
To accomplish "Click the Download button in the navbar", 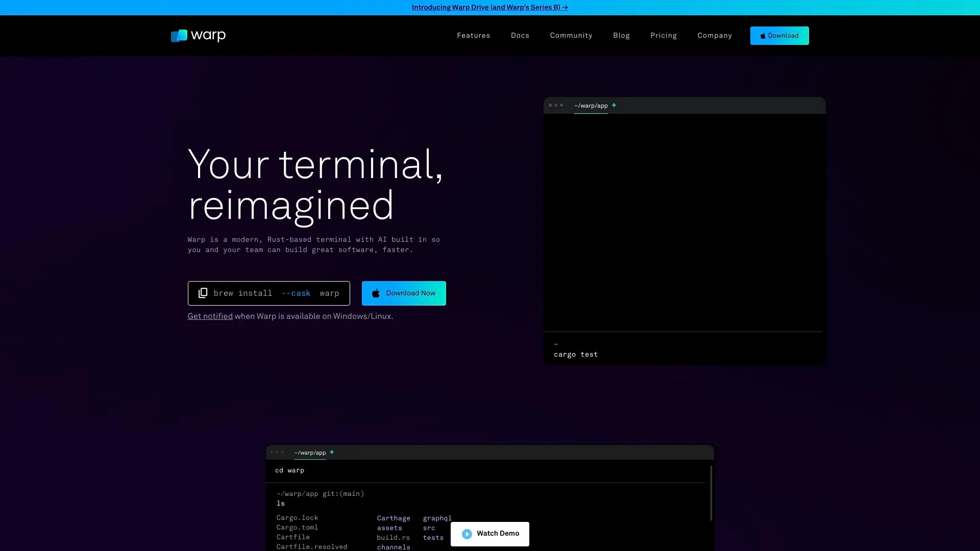I will coord(779,36).
